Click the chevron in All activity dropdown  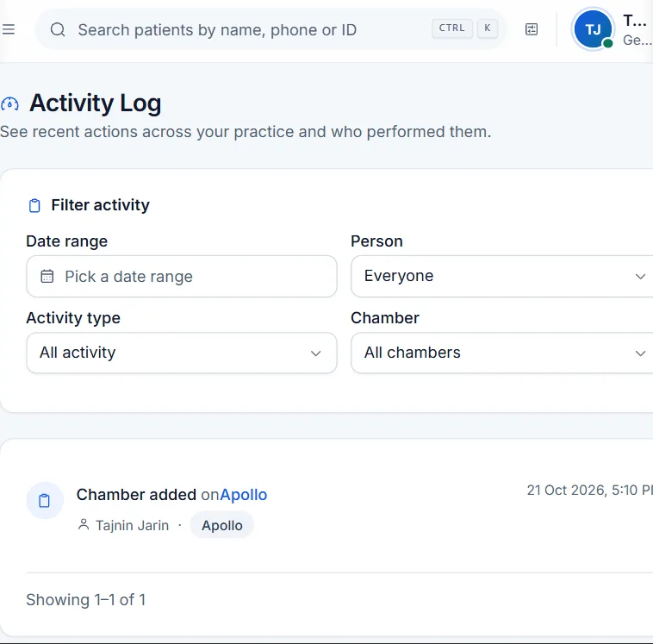[x=315, y=353]
